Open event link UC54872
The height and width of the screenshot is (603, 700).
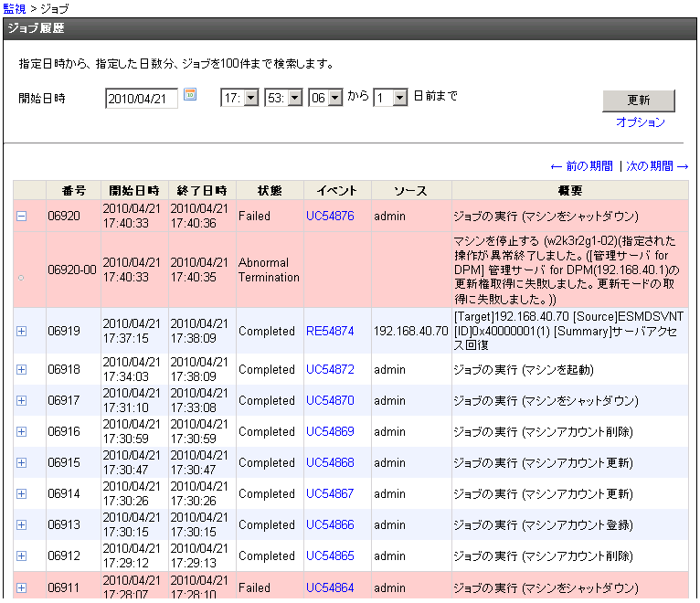pos(330,370)
